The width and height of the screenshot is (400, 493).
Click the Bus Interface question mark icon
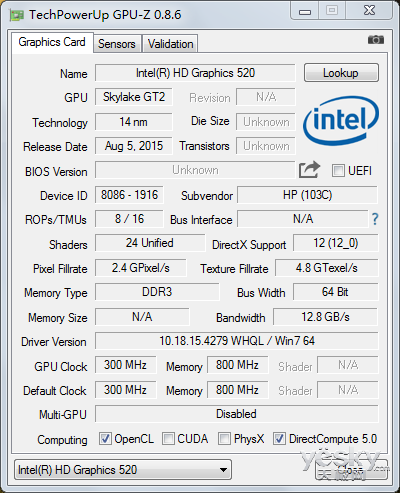click(375, 219)
